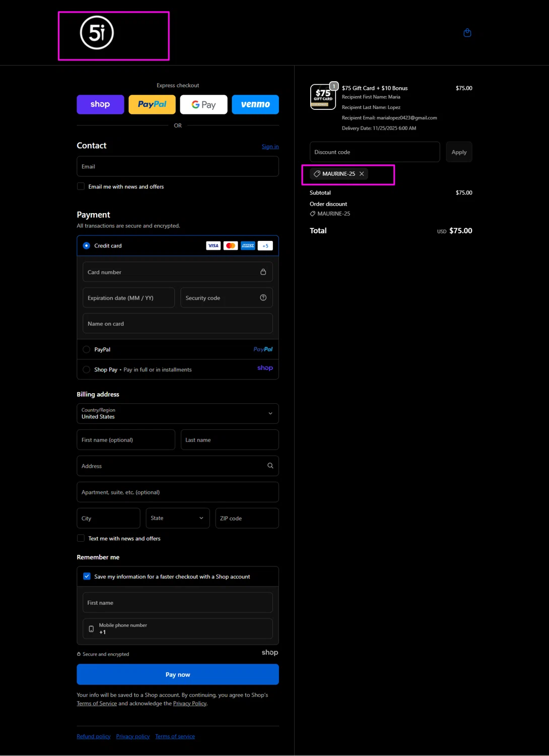Focus the First name (optional) billing field

[126, 439]
